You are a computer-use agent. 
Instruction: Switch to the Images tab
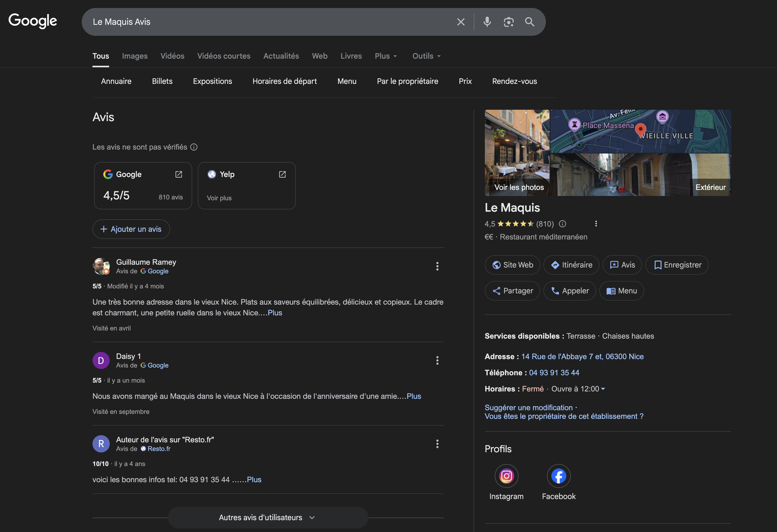point(135,56)
